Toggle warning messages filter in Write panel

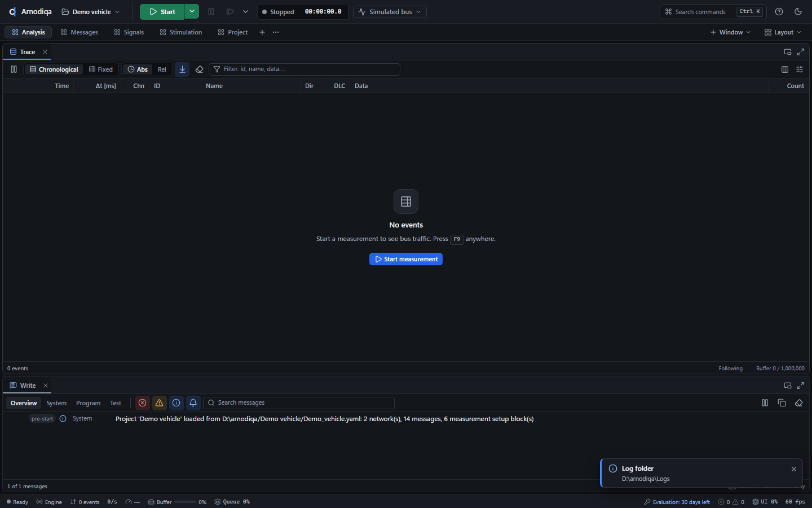[x=160, y=403]
